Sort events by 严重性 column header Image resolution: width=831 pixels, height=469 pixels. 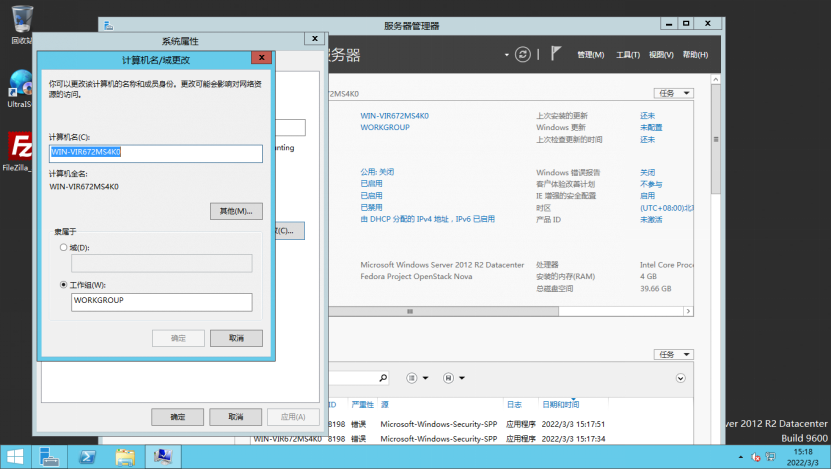363,404
